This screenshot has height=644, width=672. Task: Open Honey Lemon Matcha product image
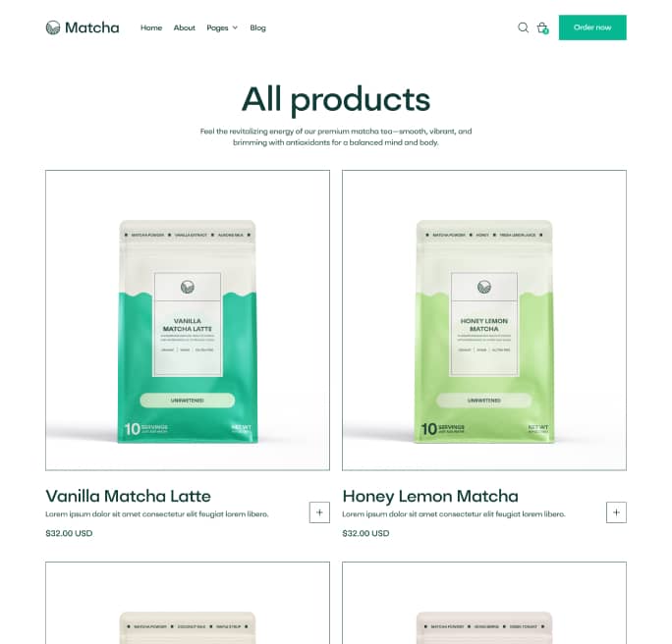coord(484,320)
